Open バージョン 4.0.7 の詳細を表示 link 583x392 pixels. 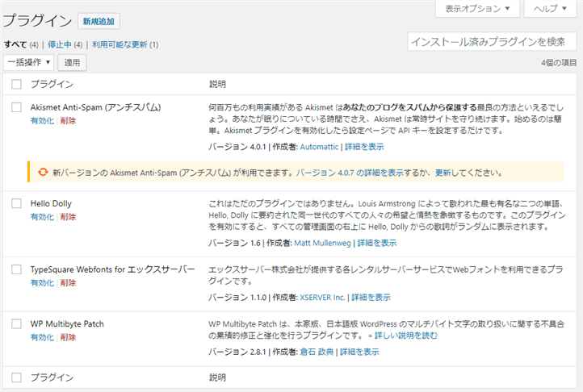click(x=350, y=173)
